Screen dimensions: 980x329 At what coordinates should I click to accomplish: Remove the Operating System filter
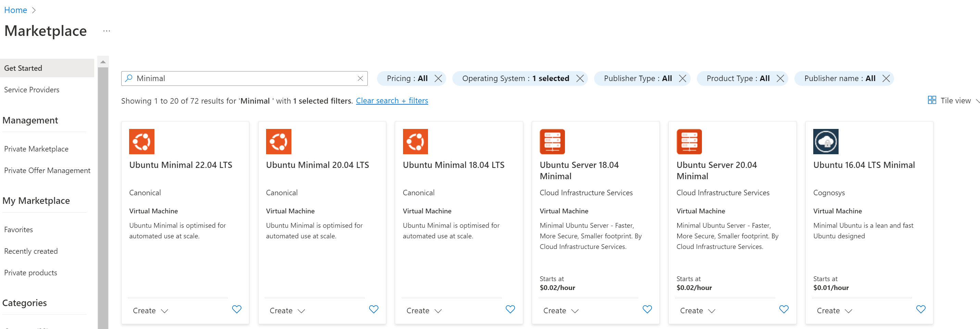580,78
